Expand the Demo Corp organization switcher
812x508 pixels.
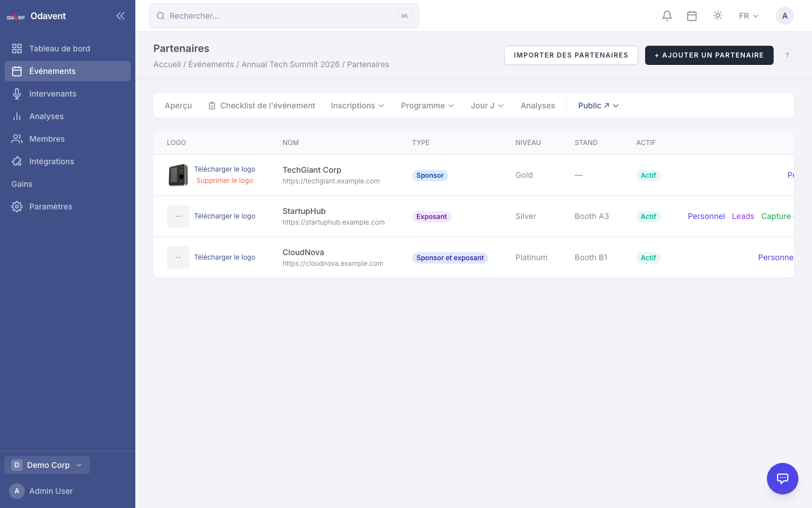click(47, 465)
